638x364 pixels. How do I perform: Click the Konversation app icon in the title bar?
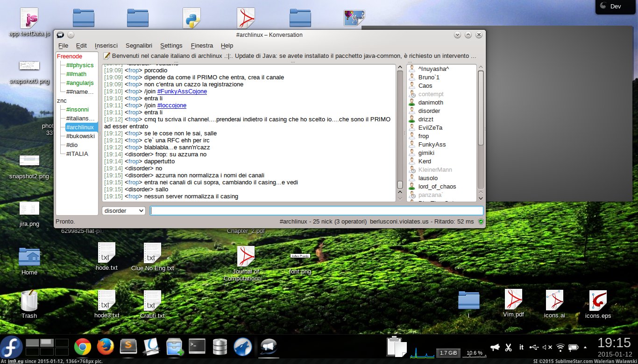[60, 35]
